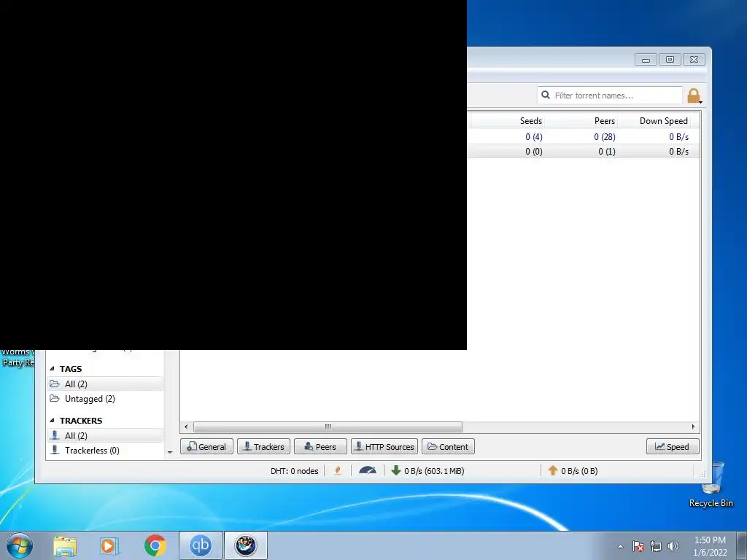The height and width of the screenshot is (560, 747).
Task: Select peers value 0 (1)
Action: 606,152
